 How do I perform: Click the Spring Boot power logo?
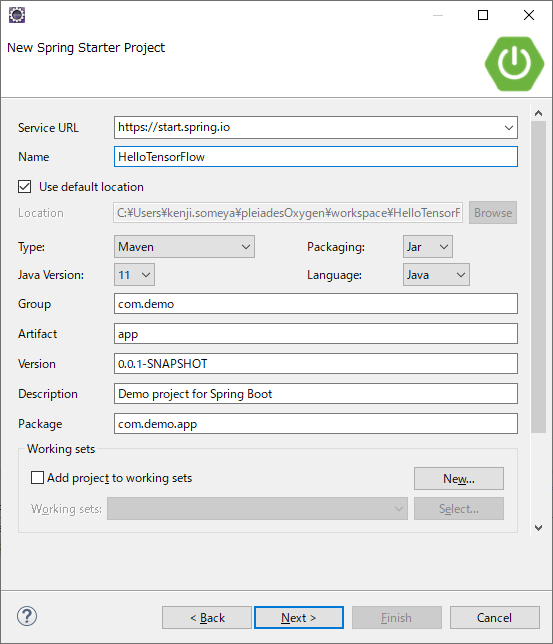514,64
